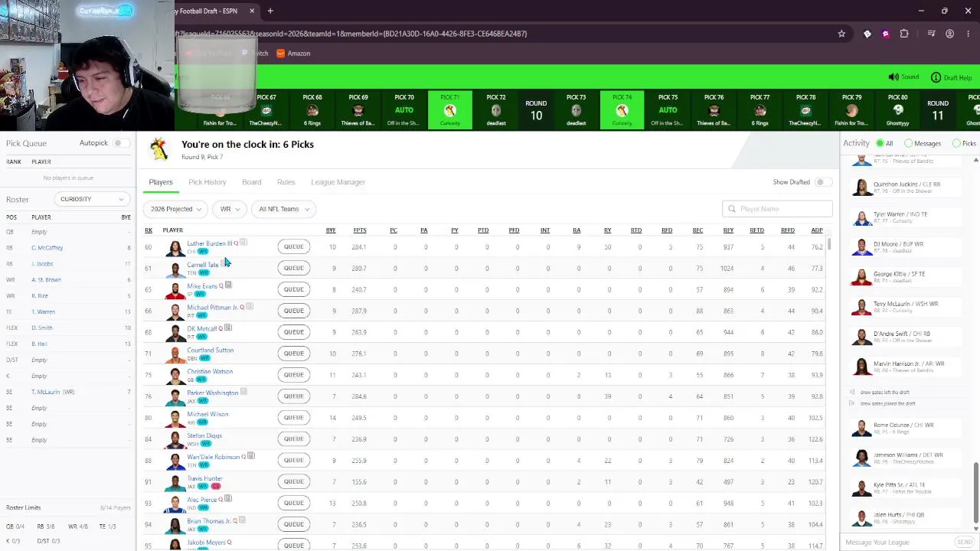The height and width of the screenshot is (551, 980).
Task: Open Wan'Dale Robinson's news note icon
Action: 250,457
